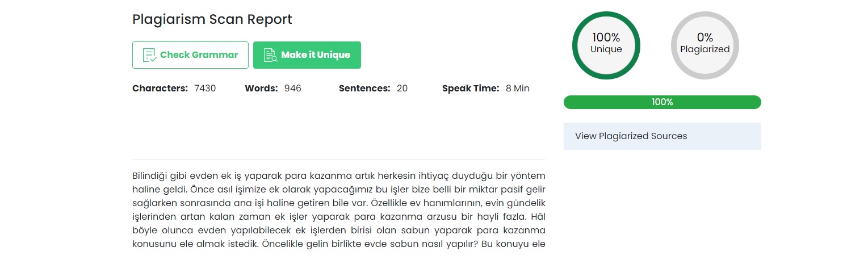Click the Speak Time 8 Min stat
868x264 pixels.
click(486, 89)
